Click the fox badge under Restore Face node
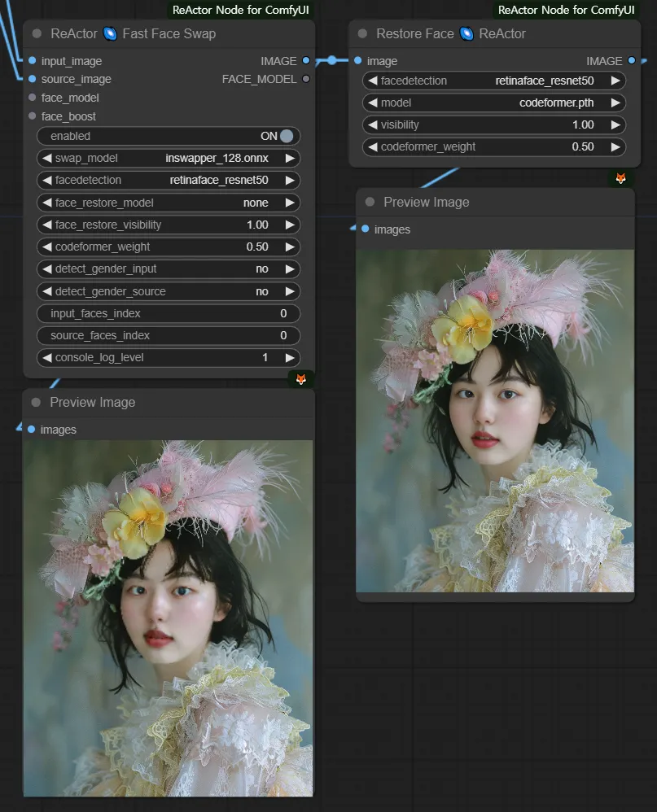Image resolution: width=657 pixels, height=812 pixels. point(620,178)
